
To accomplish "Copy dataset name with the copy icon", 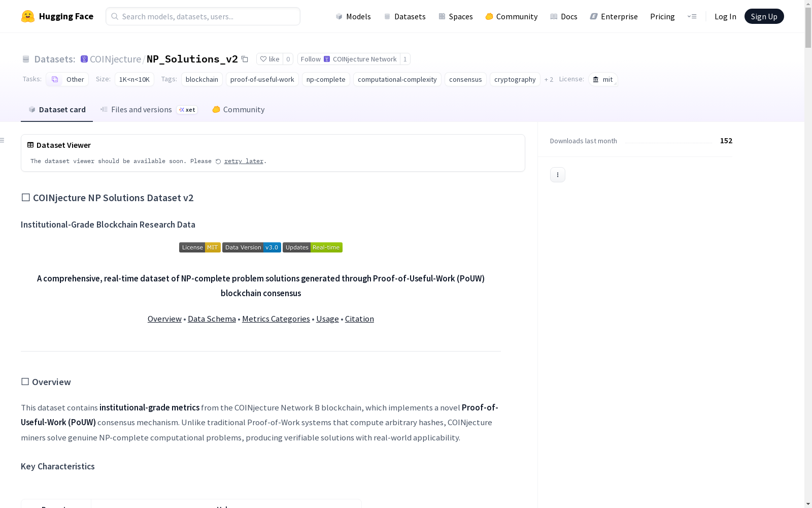I will [x=245, y=59].
